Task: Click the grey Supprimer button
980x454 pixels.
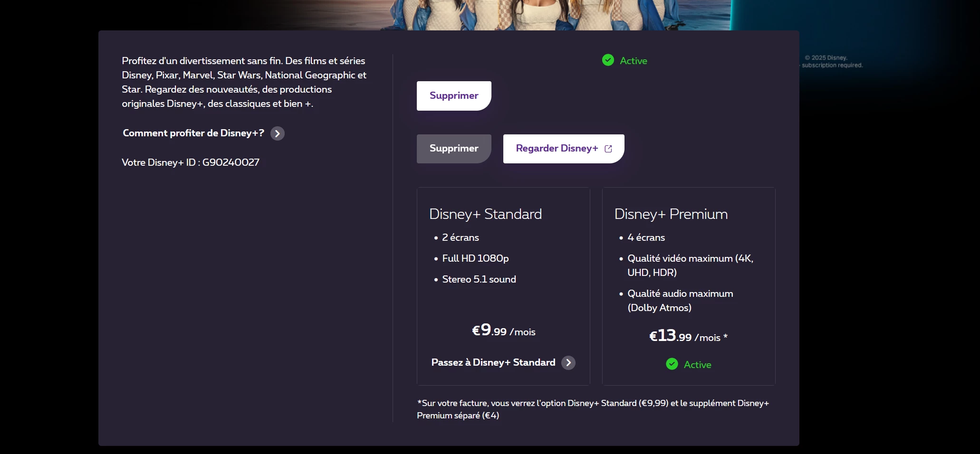Action: (454, 149)
